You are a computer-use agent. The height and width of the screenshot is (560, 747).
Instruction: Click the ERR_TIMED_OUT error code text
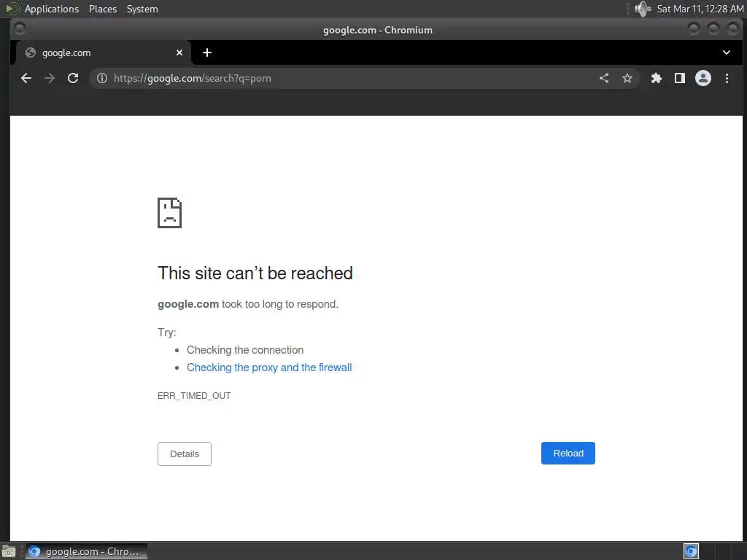(194, 396)
